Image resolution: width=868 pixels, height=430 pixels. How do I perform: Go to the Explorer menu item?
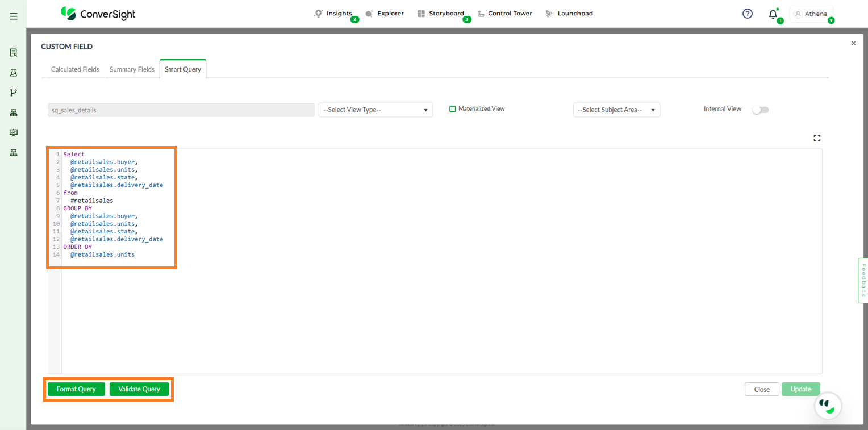[390, 14]
